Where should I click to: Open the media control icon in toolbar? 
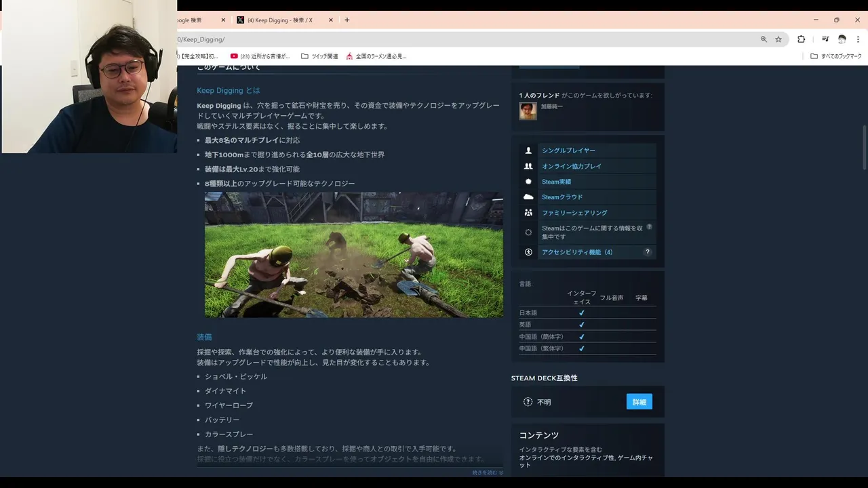pos(825,39)
